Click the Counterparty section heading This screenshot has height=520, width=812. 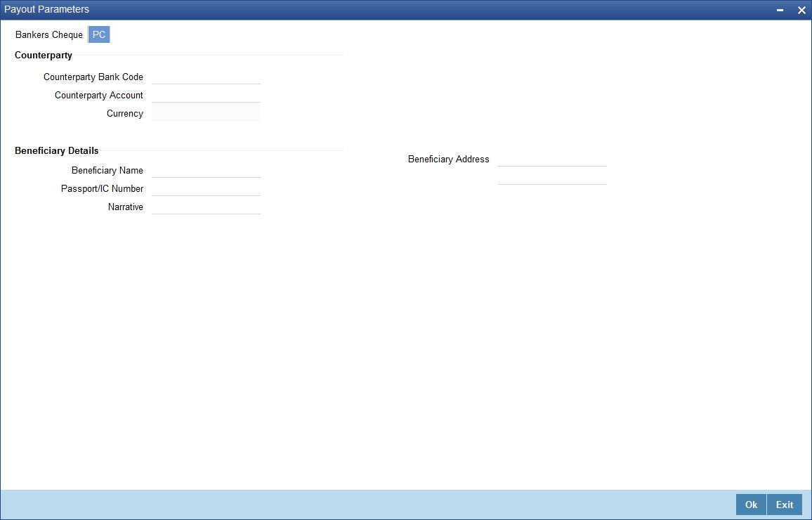(x=44, y=55)
